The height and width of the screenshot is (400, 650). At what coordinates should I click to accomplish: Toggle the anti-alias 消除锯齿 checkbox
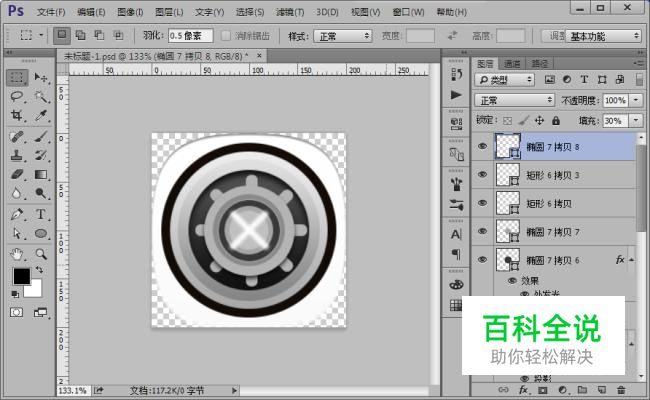tap(226, 36)
